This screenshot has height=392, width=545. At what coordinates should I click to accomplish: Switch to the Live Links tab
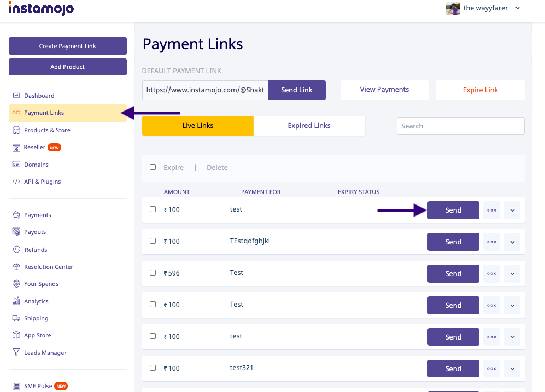[198, 125]
